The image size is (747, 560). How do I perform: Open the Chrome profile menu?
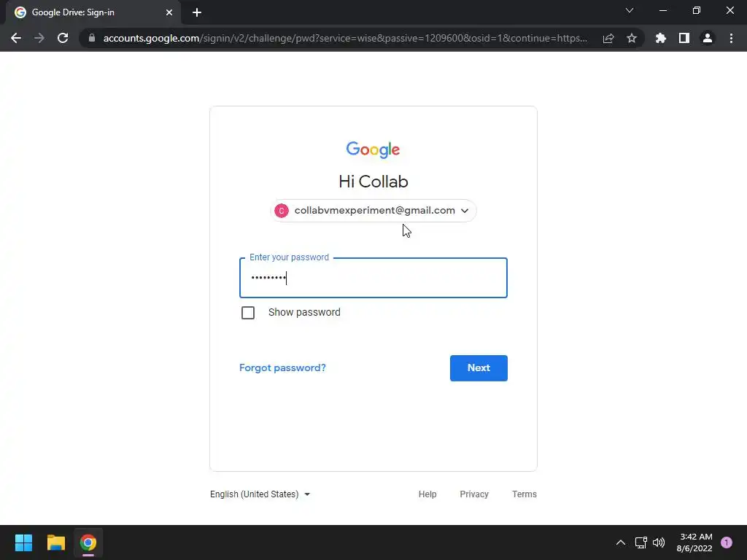click(708, 38)
